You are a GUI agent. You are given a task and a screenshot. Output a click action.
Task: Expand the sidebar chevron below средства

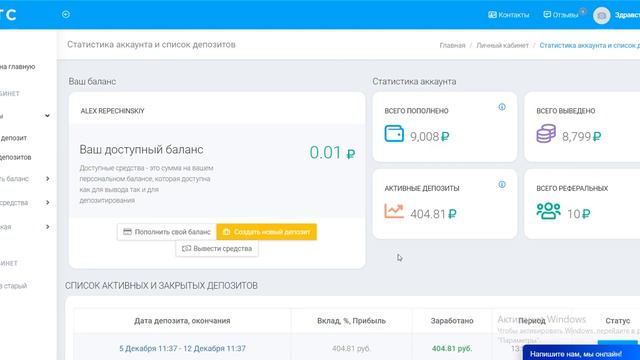[47, 227]
